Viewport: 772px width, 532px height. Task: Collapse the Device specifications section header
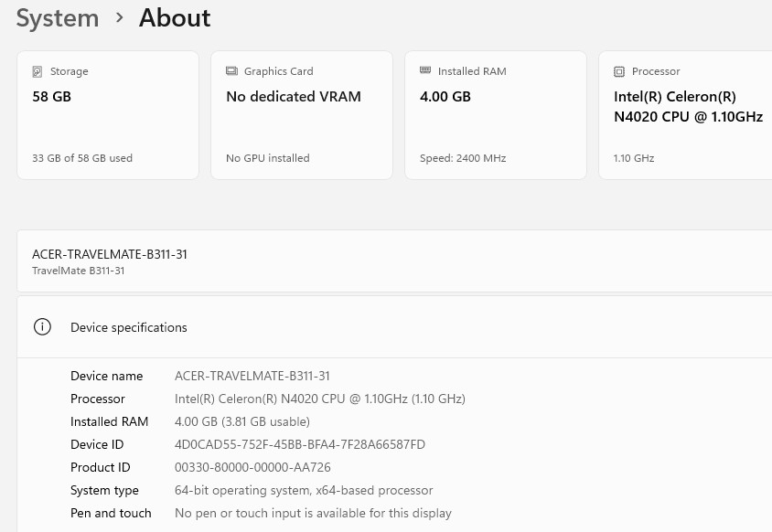394,327
